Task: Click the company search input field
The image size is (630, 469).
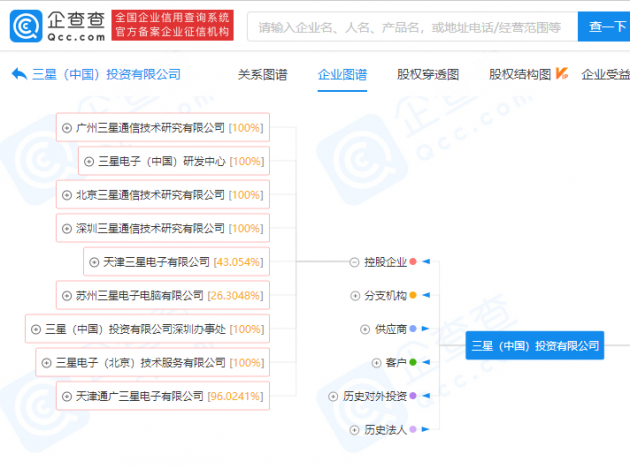Action: pos(412,27)
